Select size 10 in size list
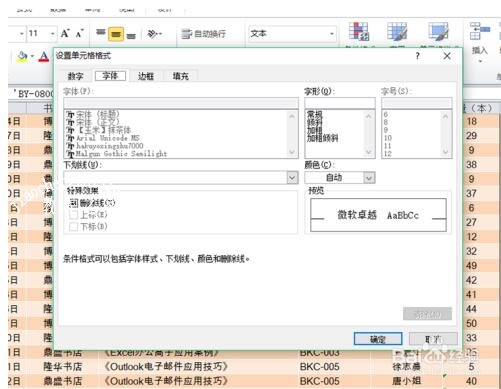The width and height of the screenshot is (501, 389). coord(388,138)
